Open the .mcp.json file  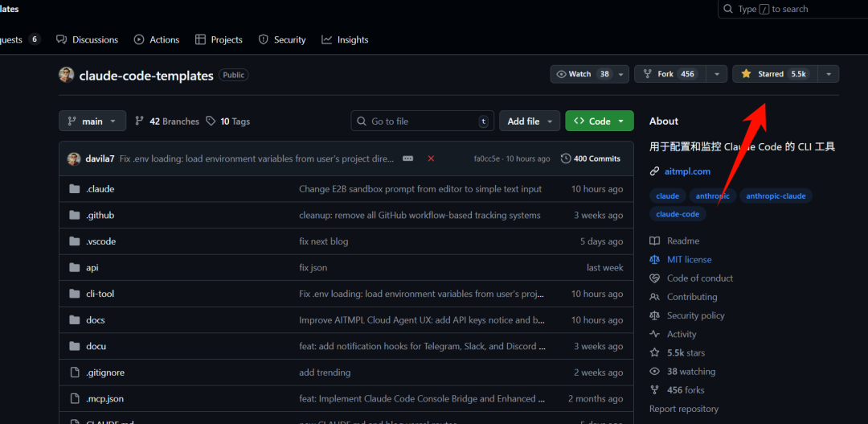tap(104, 398)
